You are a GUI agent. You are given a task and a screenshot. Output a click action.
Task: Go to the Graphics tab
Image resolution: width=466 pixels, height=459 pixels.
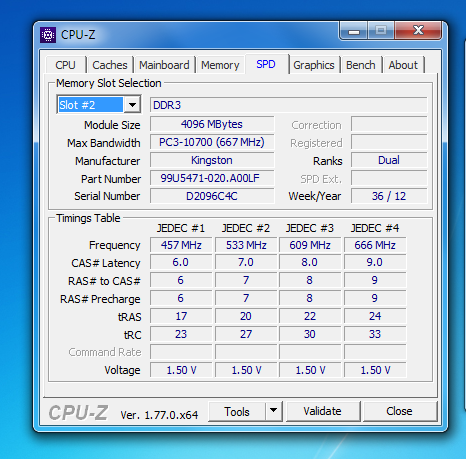[x=314, y=65]
